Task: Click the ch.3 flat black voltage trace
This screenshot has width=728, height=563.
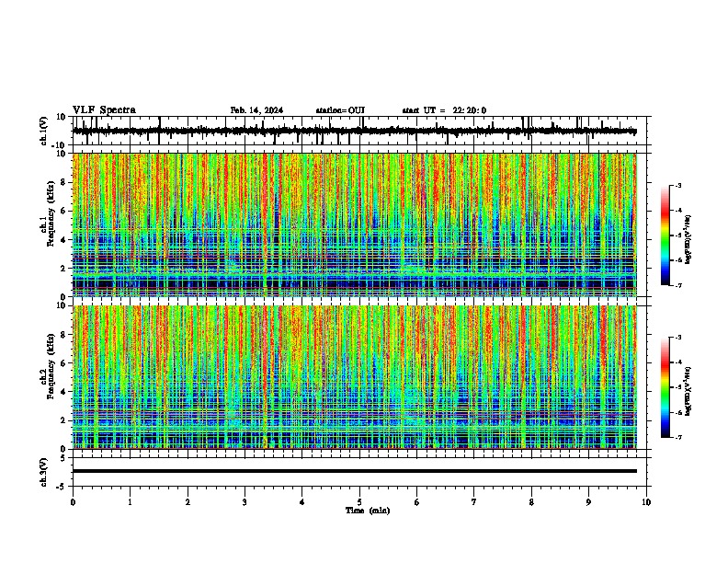Action: 354,471
